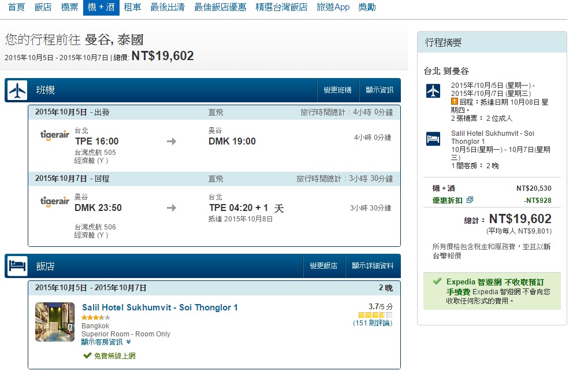Open the popup icon next to 優惠折扣
588x374 pixels.
click(470, 200)
